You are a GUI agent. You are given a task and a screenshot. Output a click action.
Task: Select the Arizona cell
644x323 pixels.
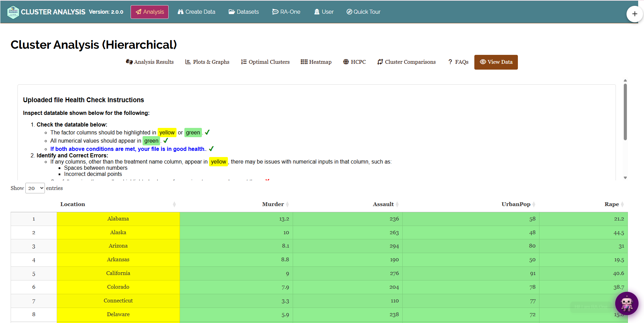[x=118, y=246]
